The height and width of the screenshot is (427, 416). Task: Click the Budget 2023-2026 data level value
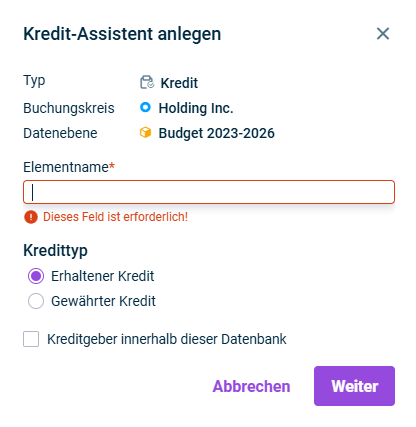[217, 133]
